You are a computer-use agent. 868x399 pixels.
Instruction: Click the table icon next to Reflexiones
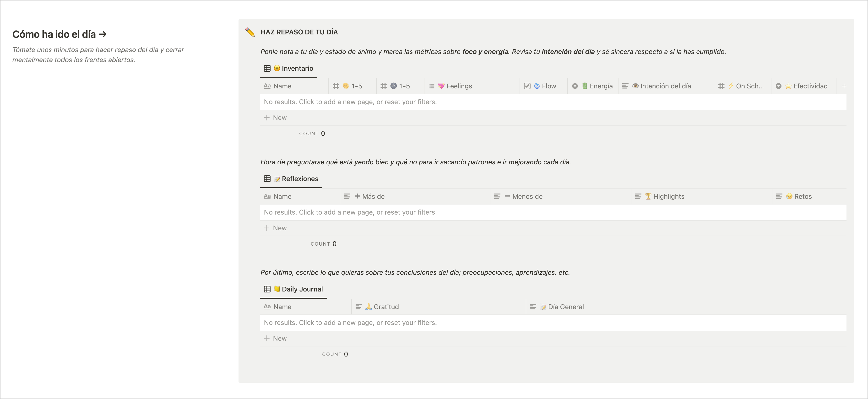(x=267, y=179)
